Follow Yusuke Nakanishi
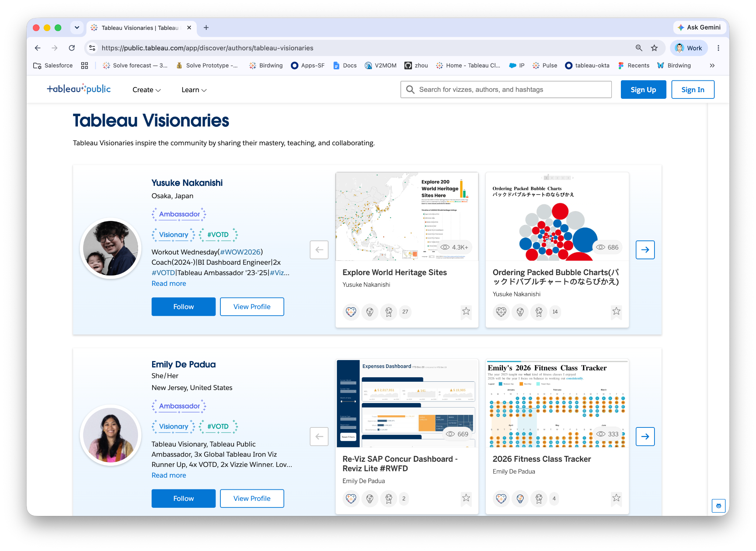Image resolution: width=756 pixels, height=551 pixels. tap(183, 306)
